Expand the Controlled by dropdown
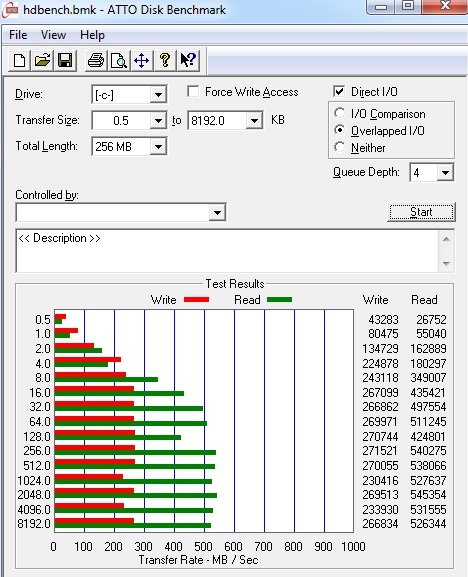The image size is (468, 577). (217, 213)
